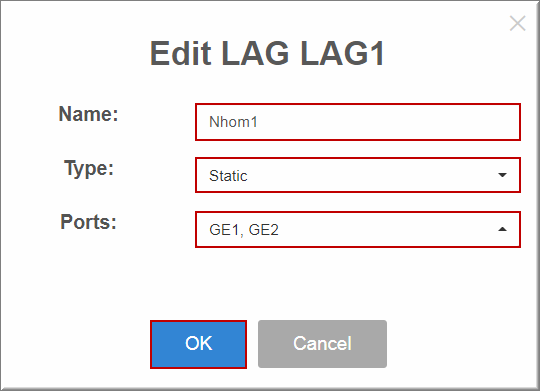Place cursor after Nhom1 text
Screen dimensions: 540x391
click(x=259, y=122)
